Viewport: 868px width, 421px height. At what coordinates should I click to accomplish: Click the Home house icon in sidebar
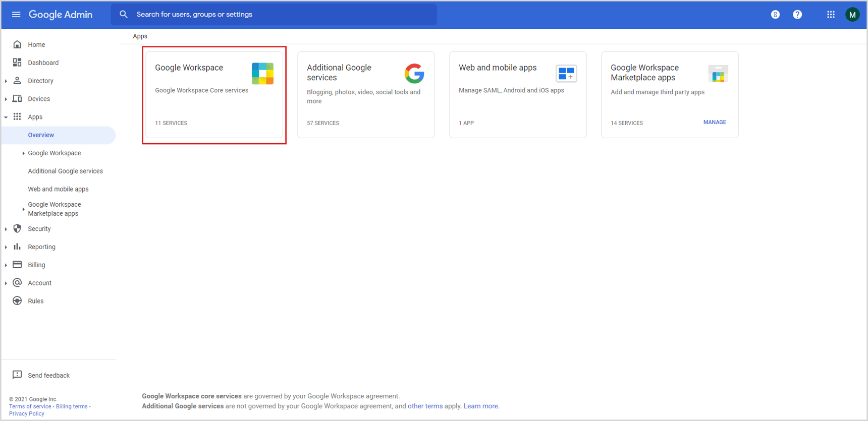pyautogui.click(x=17, y=44)
